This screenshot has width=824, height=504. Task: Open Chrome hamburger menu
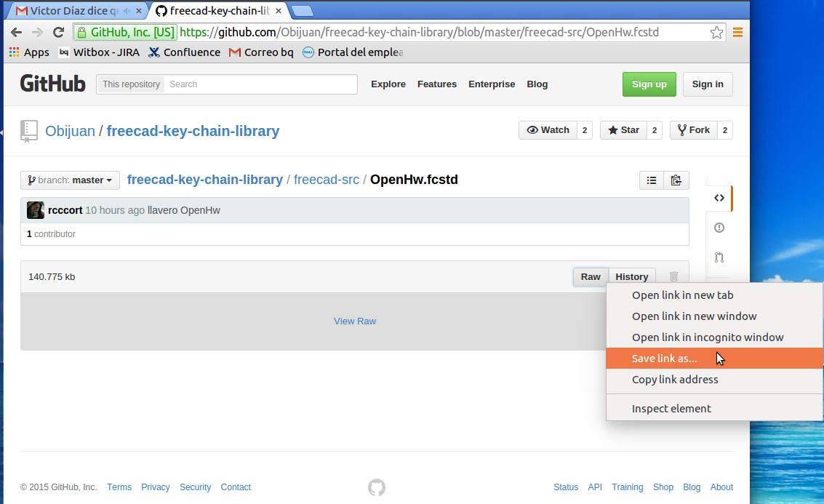(737, 33)
